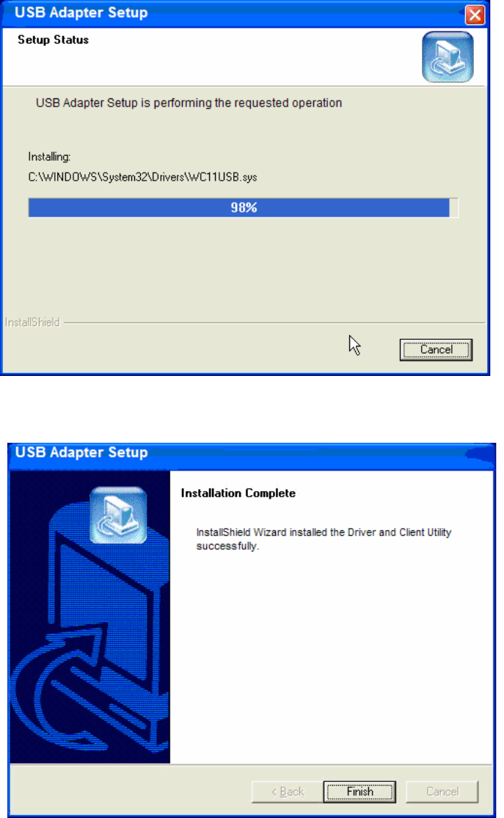Click the Setup Status heading text
The width and height of the screenshot is (504, 818).
[53, 40]
